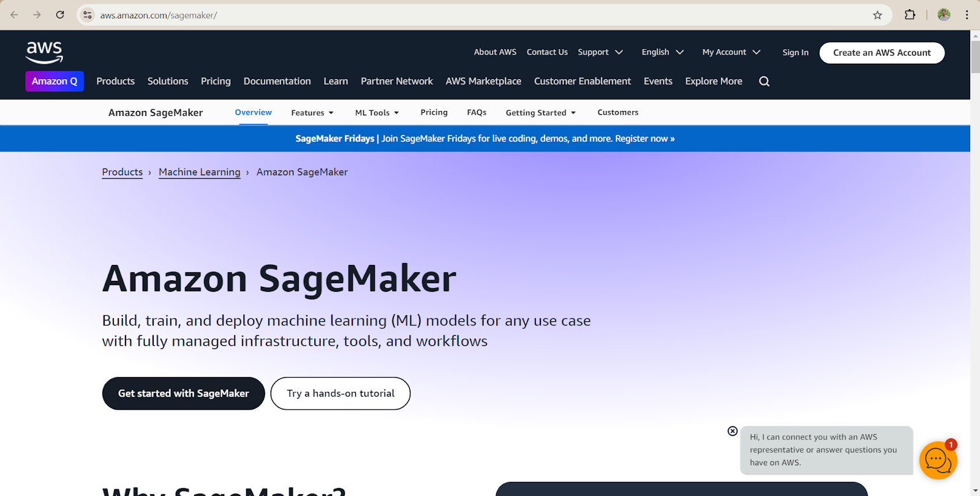This screenshot has width=980, height=496.
Task: Reload the page
Action: 60,15
